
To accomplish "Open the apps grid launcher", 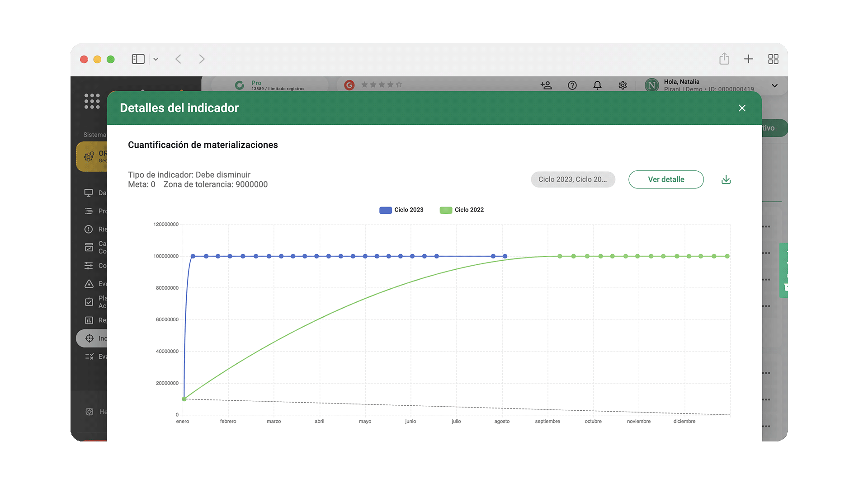I will click(92, 101).
